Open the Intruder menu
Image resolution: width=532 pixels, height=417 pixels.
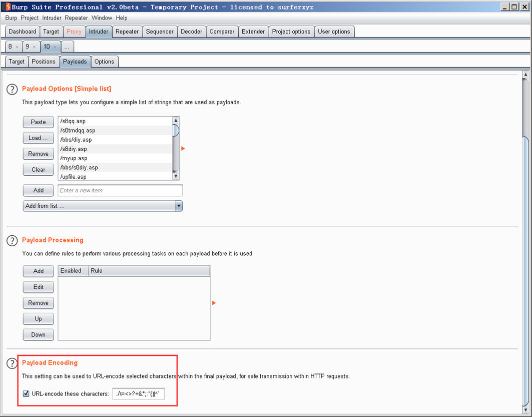(x=52, y=18)
